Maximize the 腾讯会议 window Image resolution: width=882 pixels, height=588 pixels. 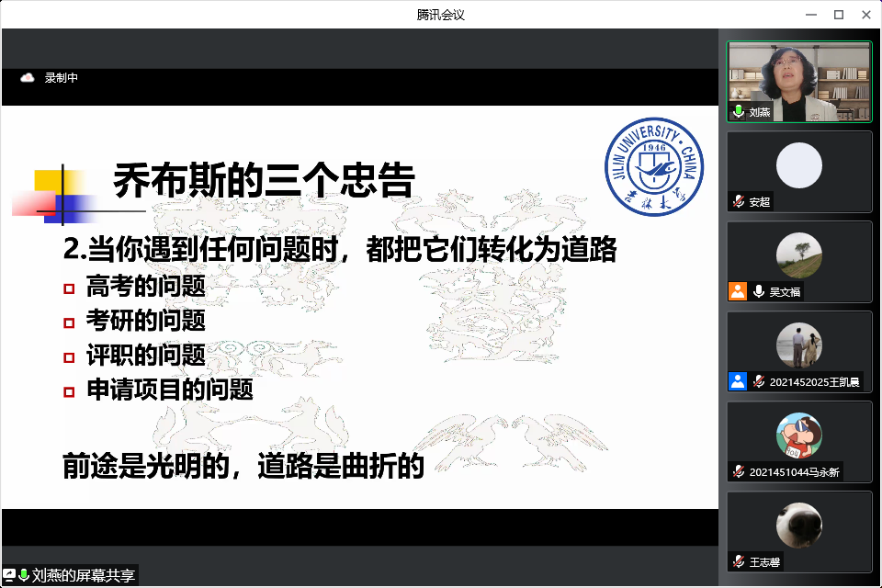[838, 14]
